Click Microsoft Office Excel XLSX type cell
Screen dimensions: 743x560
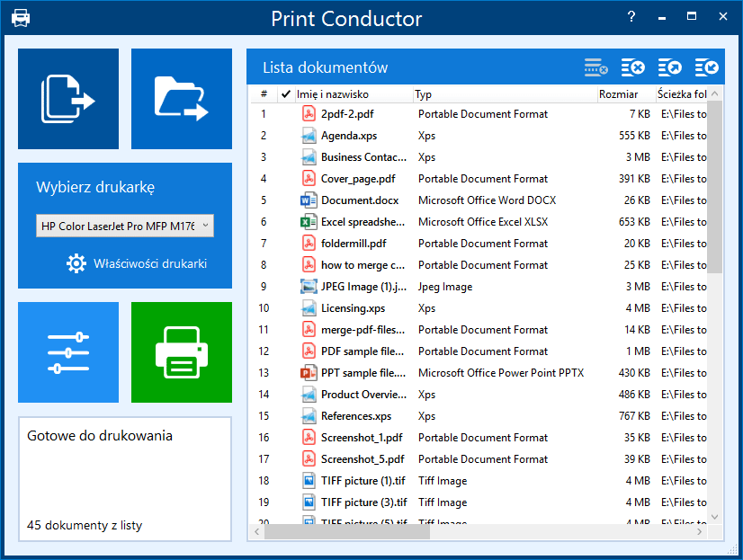pyautogui.click(x=483, y=221)
